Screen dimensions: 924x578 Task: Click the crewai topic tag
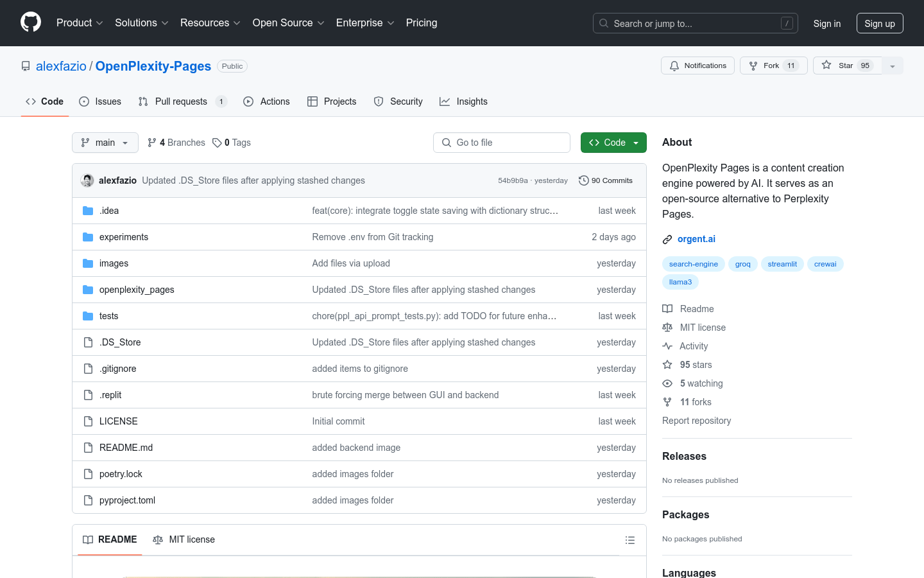pyautogui.click(x=825, y=264)
